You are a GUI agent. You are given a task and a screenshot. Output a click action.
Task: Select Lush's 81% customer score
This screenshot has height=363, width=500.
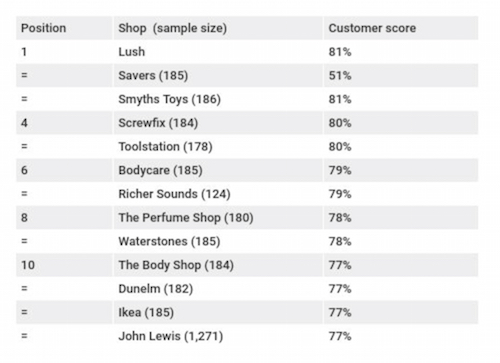[340, 52]
